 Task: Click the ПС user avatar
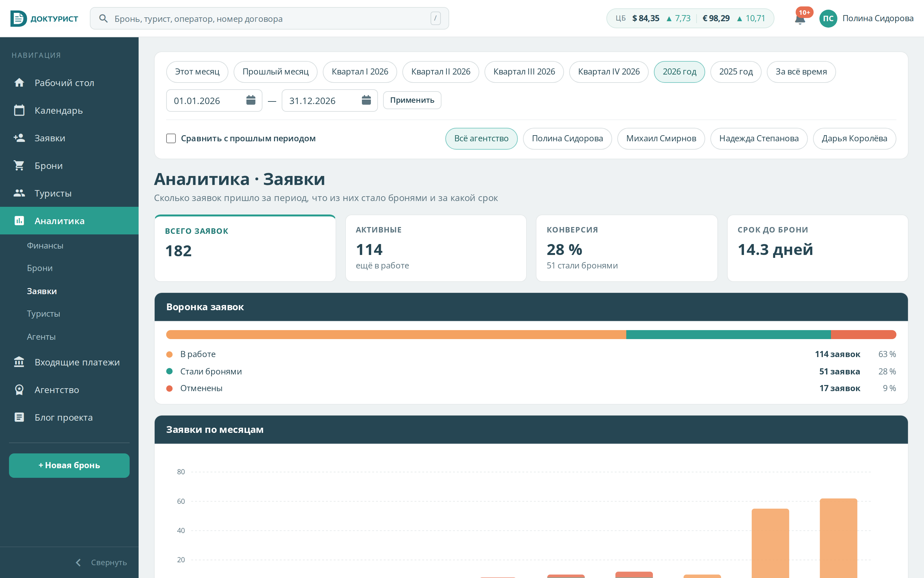pyautogui.click(x=828, y=18)
